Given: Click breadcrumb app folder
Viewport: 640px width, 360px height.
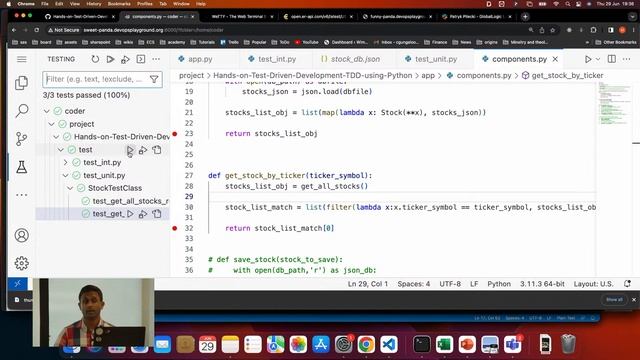Looking at the screenshot, I should tap(428, 76).
